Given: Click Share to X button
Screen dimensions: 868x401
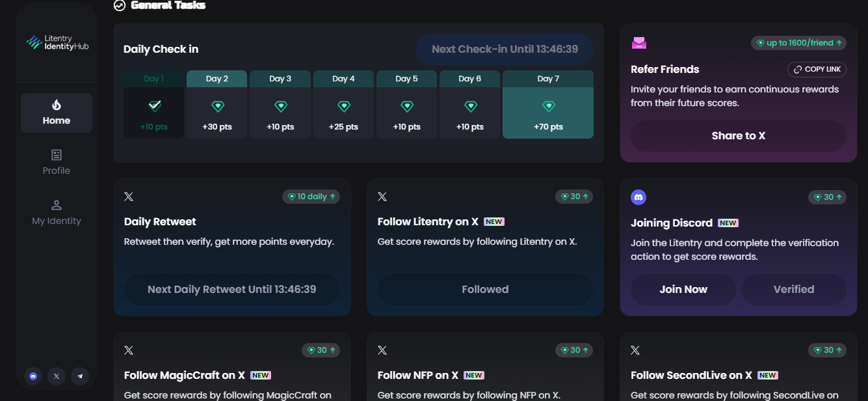Looking at the screenshot, I should pos(739,136).
